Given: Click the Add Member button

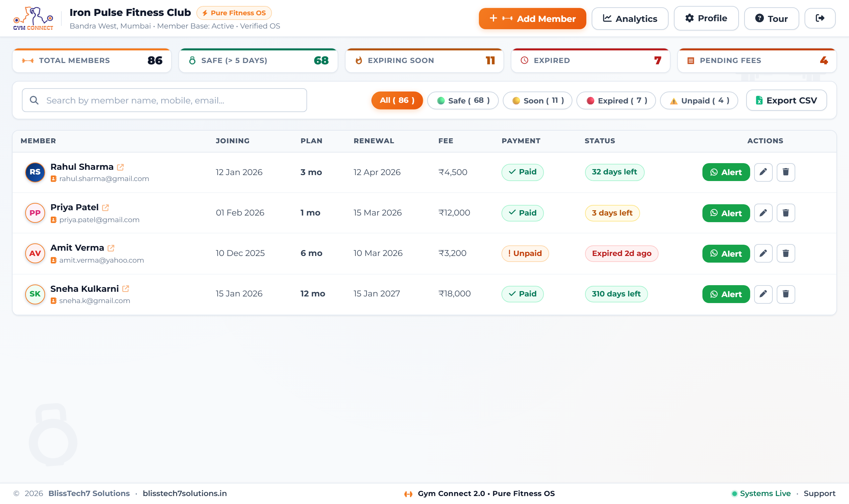Looking at the screenshot, I should (x=533, y=19).
